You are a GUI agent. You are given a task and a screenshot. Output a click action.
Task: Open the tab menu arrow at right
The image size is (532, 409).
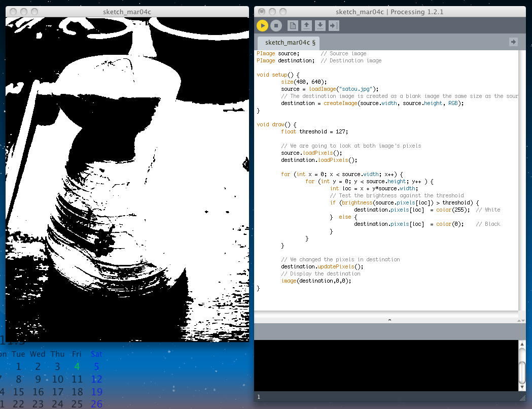[513, 42]
